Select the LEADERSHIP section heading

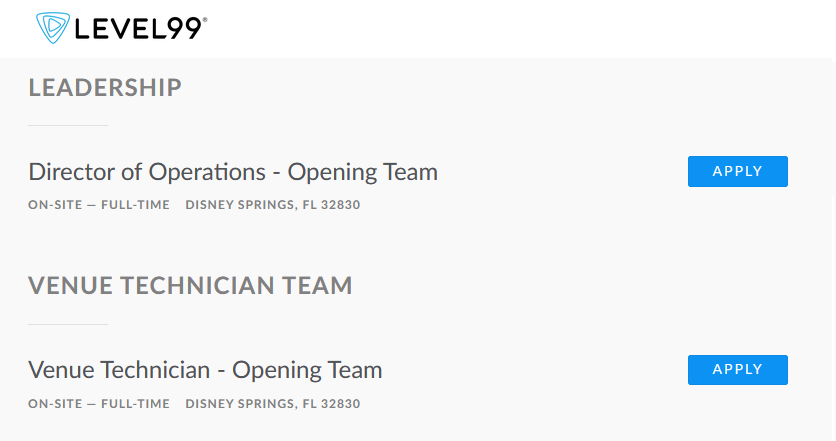coord(105,88)
